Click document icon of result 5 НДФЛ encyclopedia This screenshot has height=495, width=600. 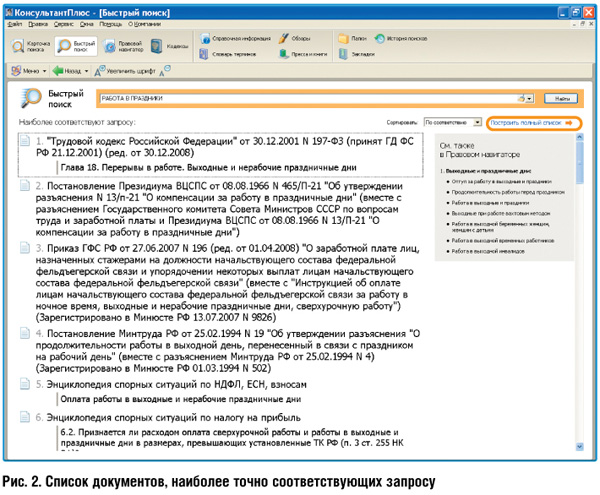[25, 384]
